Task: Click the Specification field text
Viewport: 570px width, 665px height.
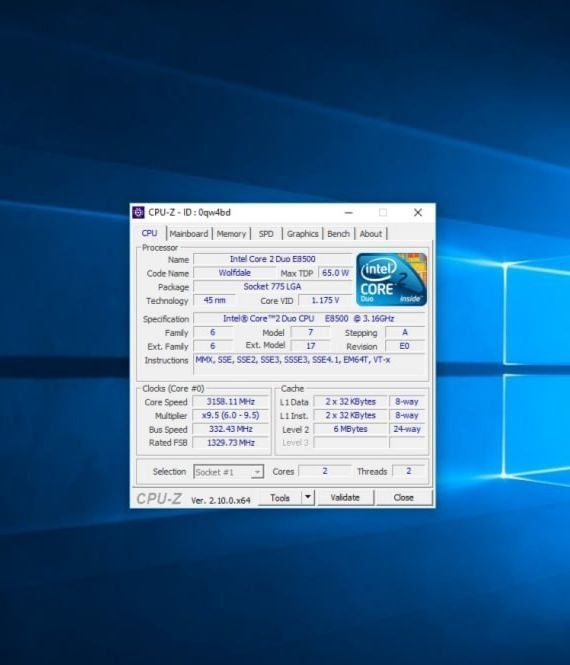Action: (309, 319)
